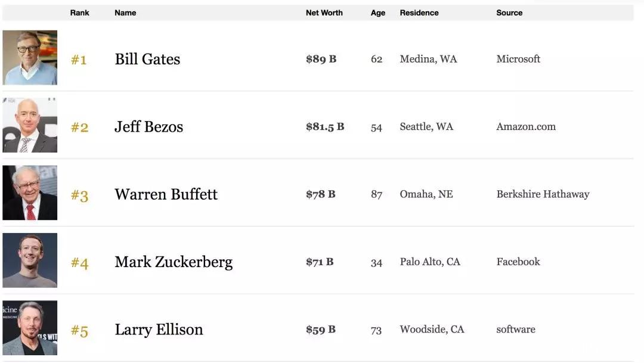Click the Warren Buffett name link
This screenshot has width=644, height=363.
[x=166, y=194]
